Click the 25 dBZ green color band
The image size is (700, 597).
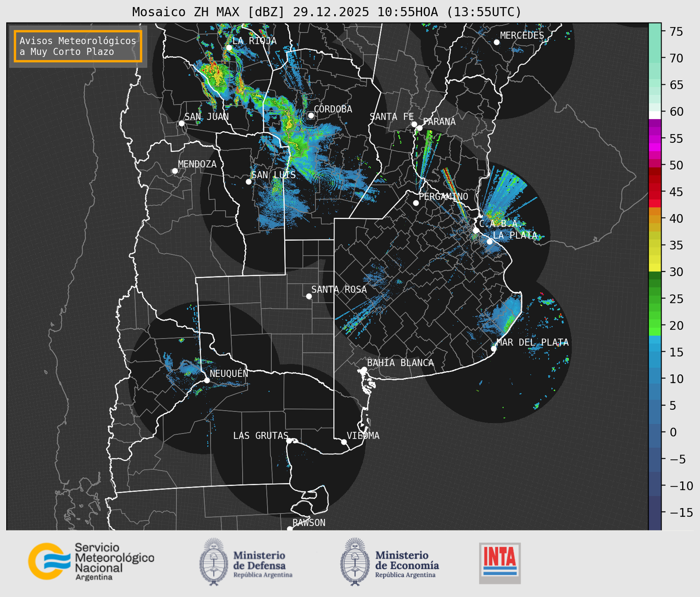pyautogui.click(x=655, y=298)
